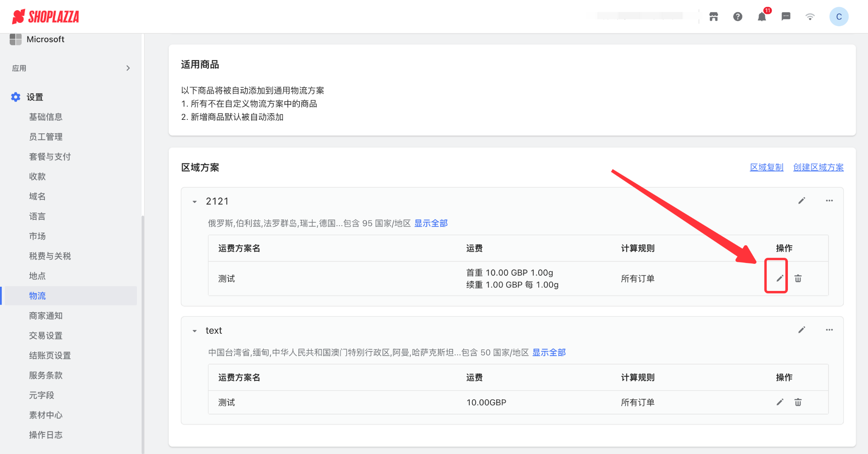Collapse the 2121 zone section
The width and height of the screenshot is (868, 454).
pos(195,202)
